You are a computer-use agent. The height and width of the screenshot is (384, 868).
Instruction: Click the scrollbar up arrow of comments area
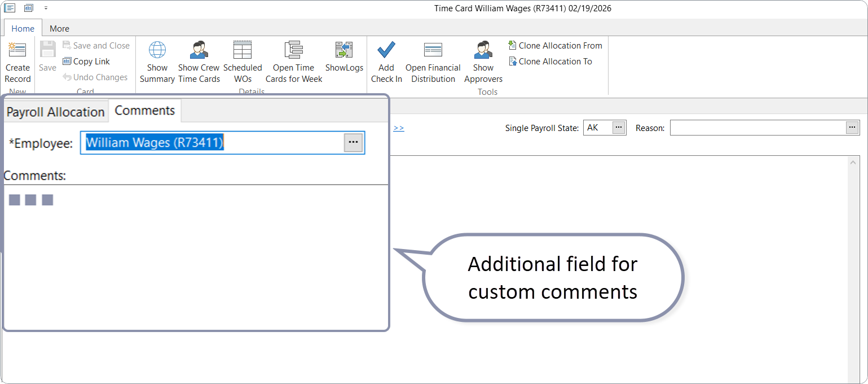pos(852,163)
